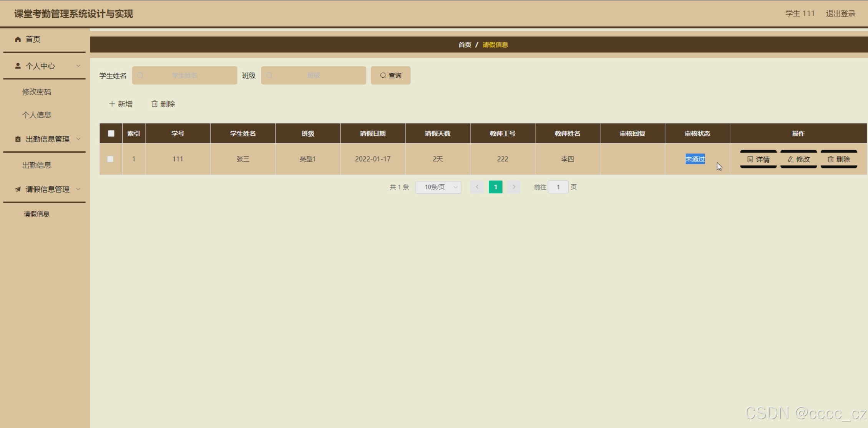Open the 出勤信息 menu item
The height and width of the screenshot is (428, 868).
point(37,165)
